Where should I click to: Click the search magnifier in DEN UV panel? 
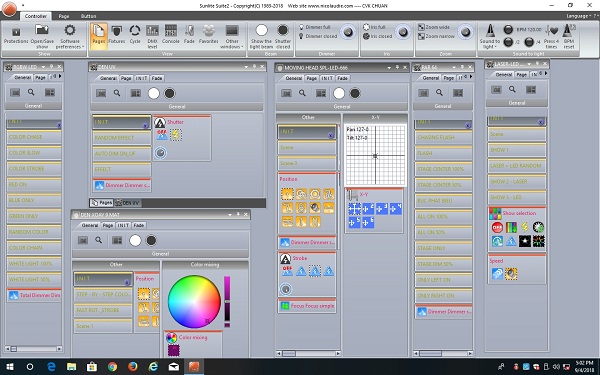[x=117, y=93]
